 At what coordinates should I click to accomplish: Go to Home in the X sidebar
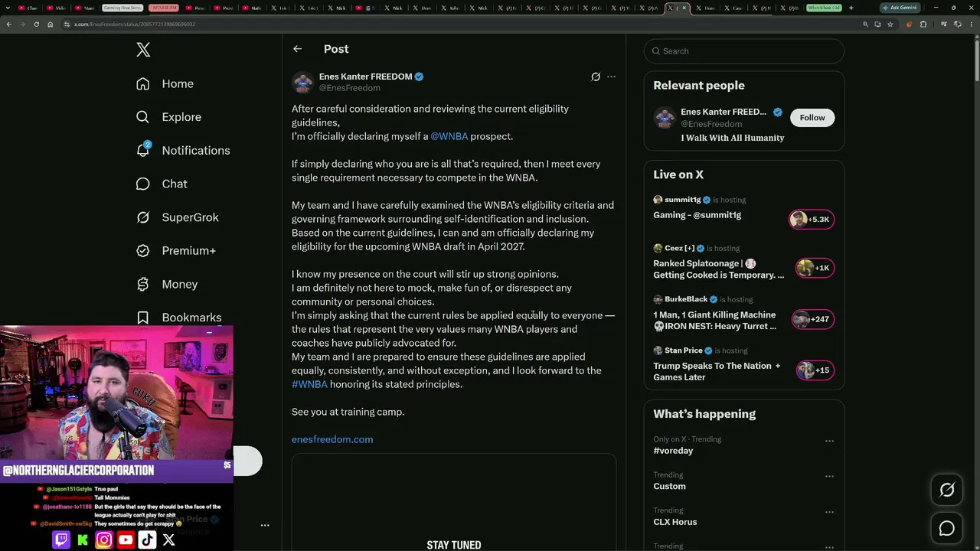165,83
